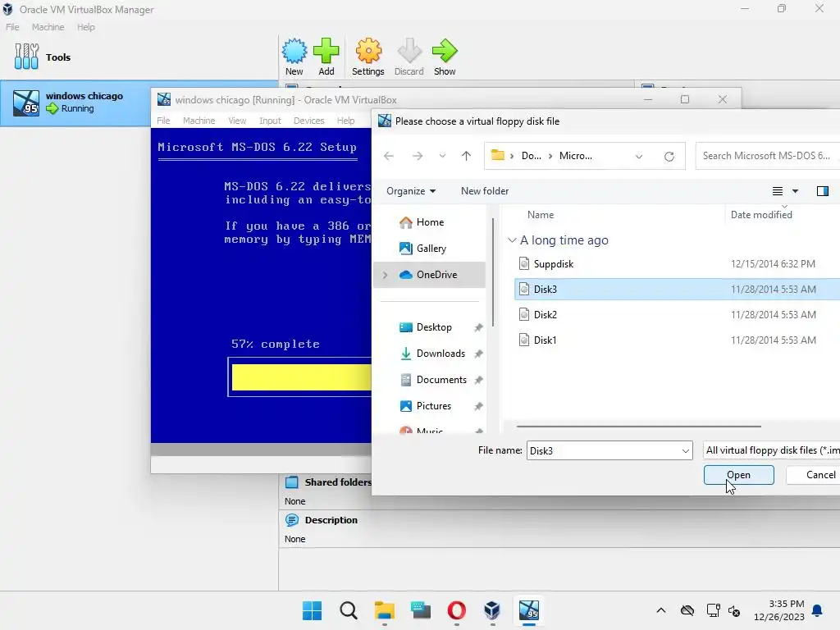This screenshot has height=630, width=840.
Task: Click the running Windows 95 VM taskbar icon
Action: pos(529,610)
